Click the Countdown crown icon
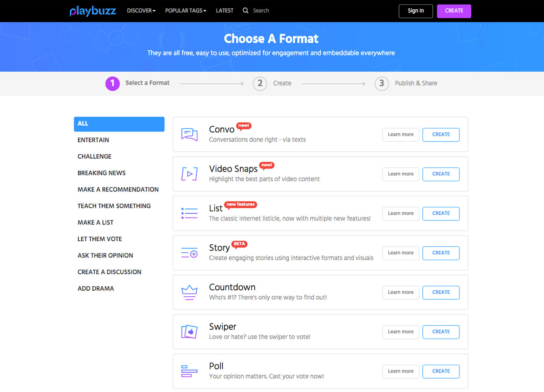The image size is (544, 392). 190,292
